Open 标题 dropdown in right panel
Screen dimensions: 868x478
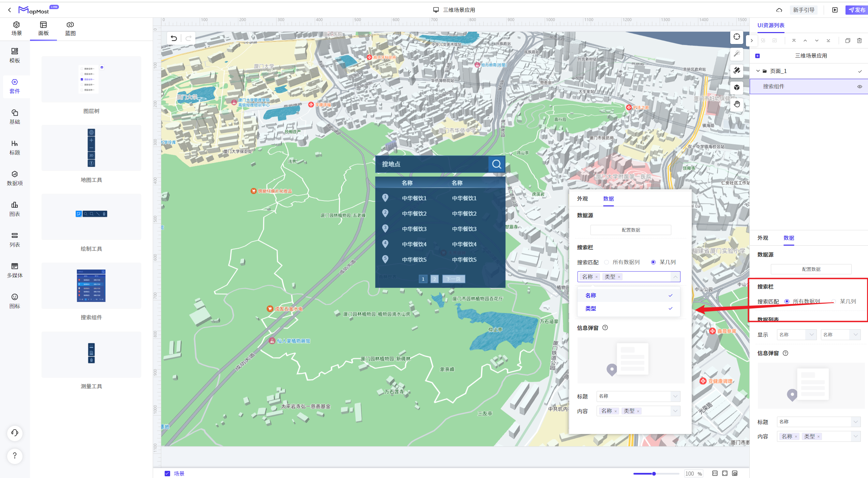819,422
